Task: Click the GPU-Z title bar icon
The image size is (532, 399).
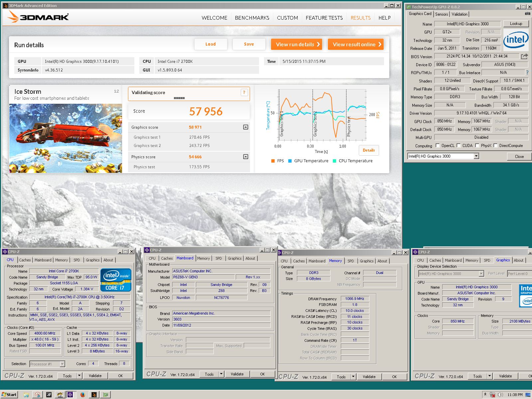Action: pos(408,7)
